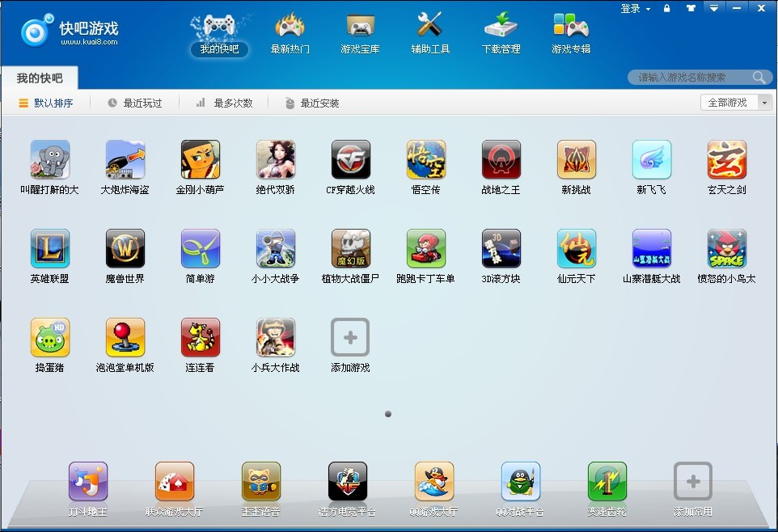The image size is (778, 532).
Task: Open 金刚小葫芦 game
Action: tap(200, 159)
